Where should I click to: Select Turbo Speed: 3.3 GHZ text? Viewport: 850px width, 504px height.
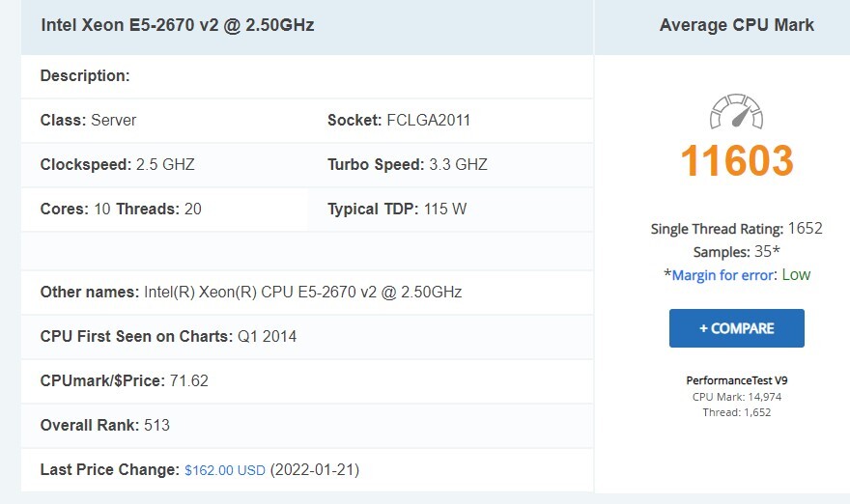pos(407,164)
